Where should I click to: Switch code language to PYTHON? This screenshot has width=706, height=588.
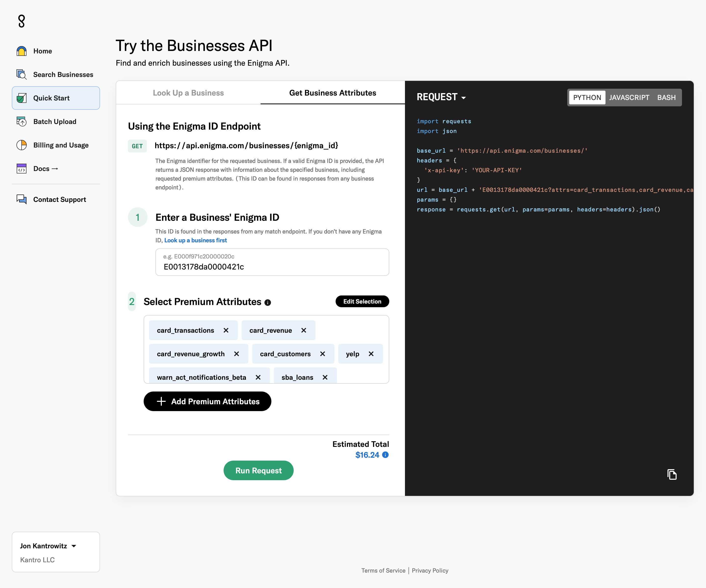(x=587, y=98)
